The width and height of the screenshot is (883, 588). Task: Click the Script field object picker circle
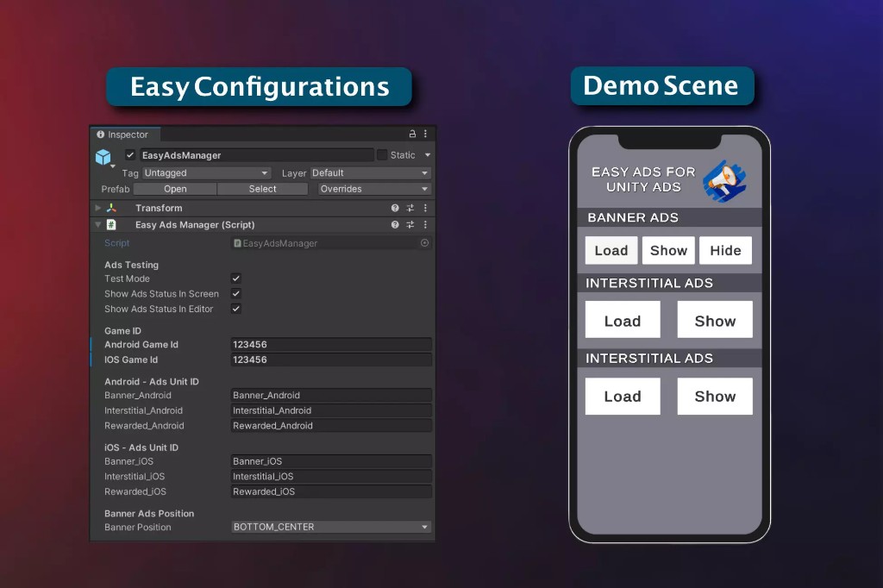(x=424, y=243)
